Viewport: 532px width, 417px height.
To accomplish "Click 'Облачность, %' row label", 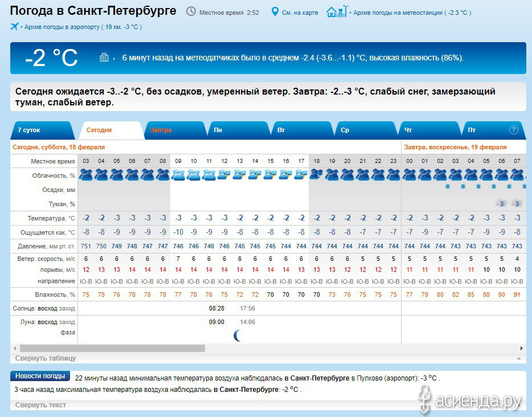I will [x=54, y=176].
